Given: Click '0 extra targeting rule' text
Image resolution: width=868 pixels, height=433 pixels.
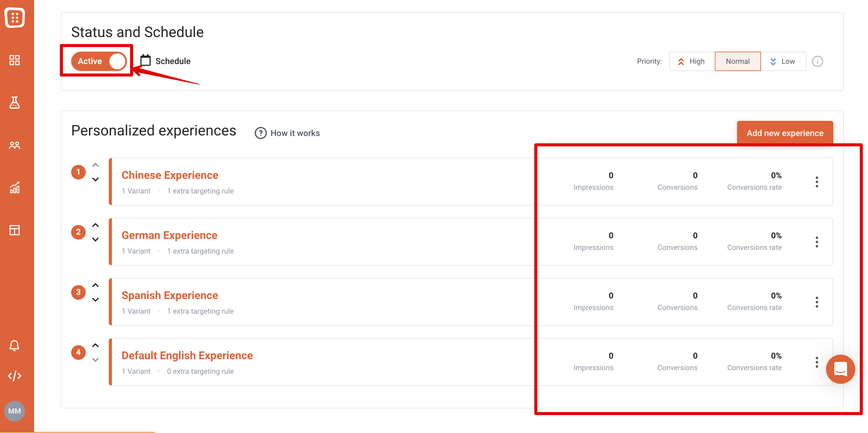Looking at the screenshot, I should coord(200,371).
